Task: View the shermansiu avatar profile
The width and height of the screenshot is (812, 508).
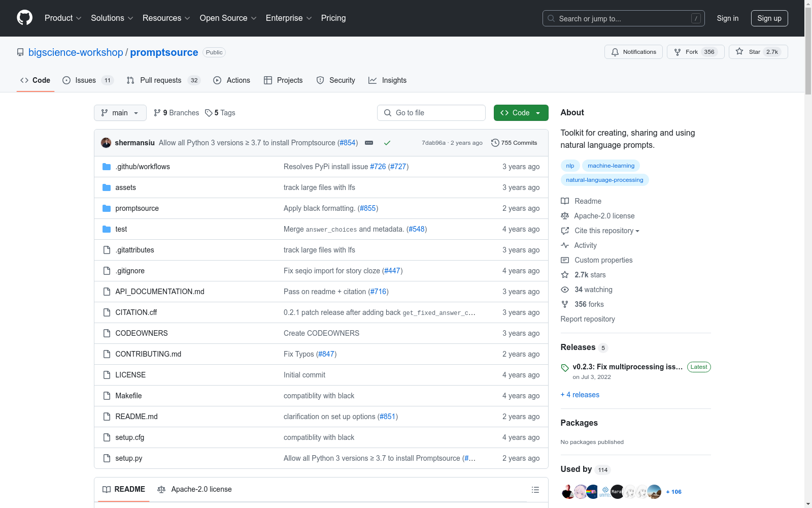Action: pyautogui.click(x=106, y=143)
